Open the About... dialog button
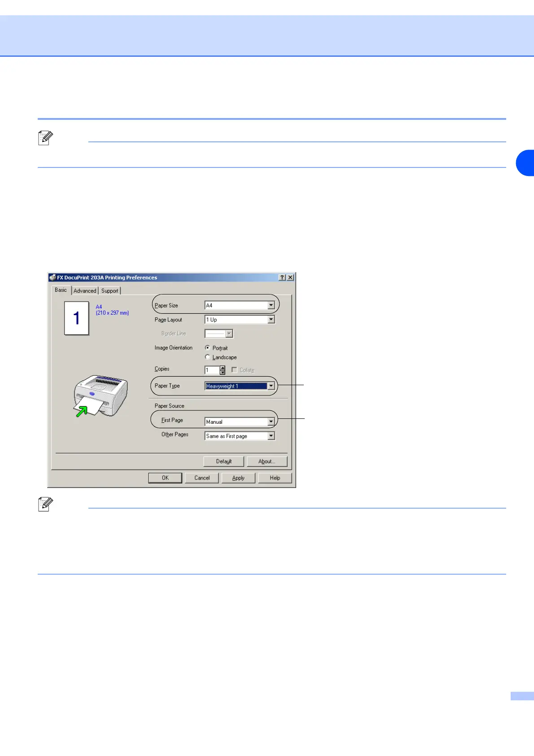 267,462
